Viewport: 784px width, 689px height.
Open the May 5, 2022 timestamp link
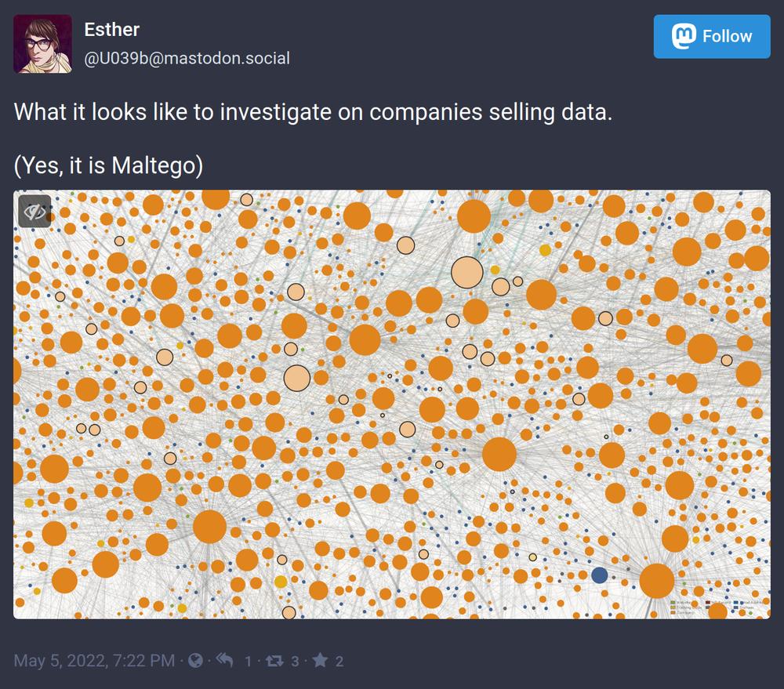[95, 661]
